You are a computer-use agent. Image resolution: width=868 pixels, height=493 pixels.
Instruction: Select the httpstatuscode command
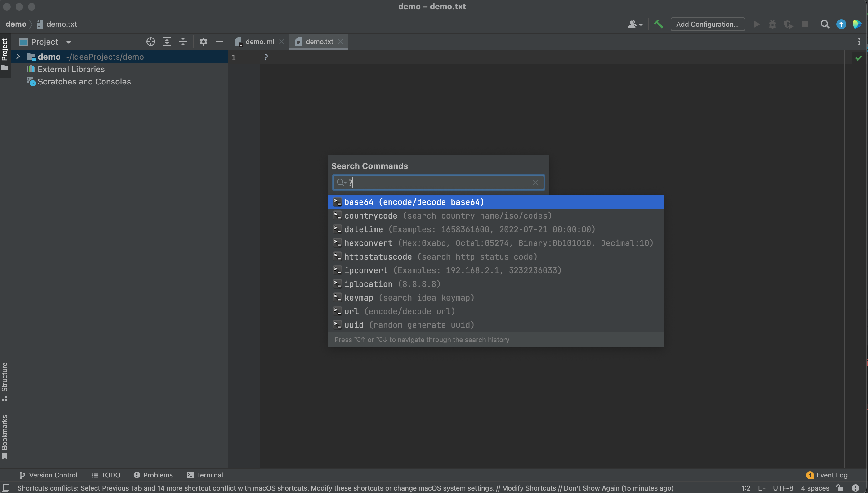[x=495, y=257]
